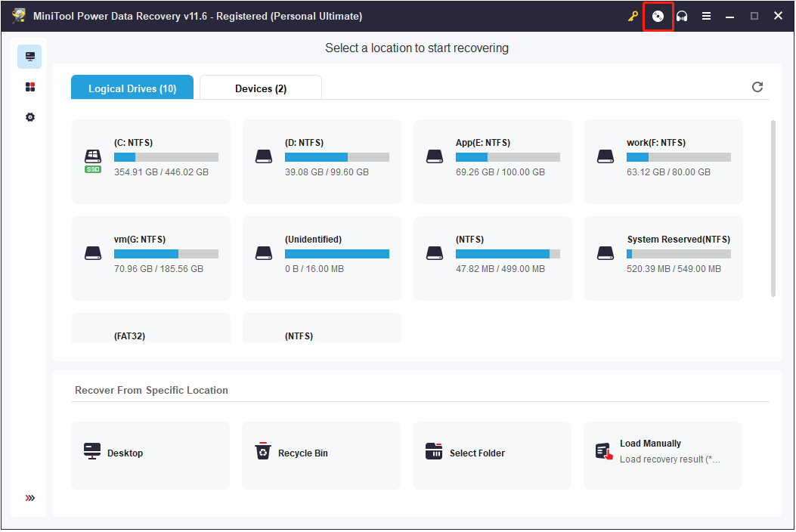Choose Load Manually recovery result
796x532 pixels.
point(663,456)
